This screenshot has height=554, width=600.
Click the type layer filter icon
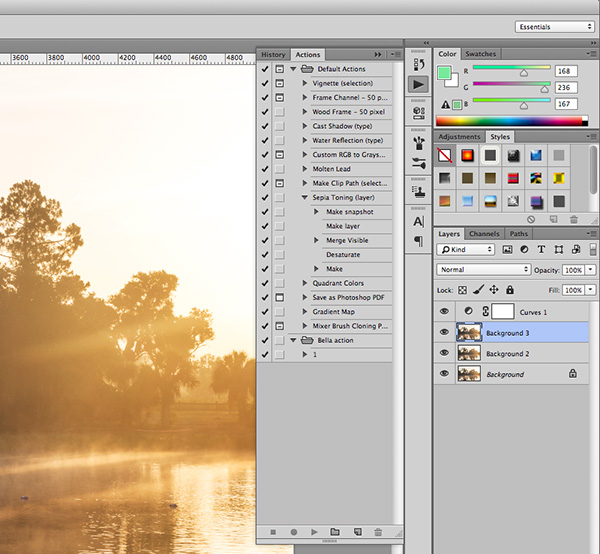click(543, 249)
